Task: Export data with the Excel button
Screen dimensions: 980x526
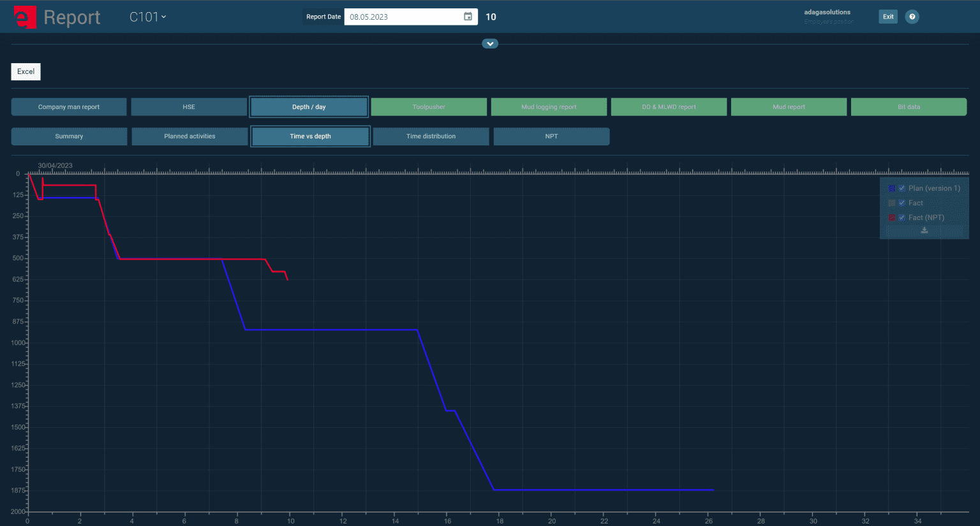Action: (26, 71)
